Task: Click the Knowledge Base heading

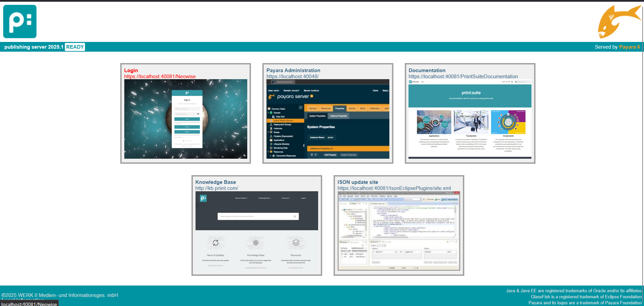Action: pyautogui.click(x=215, y=182)
